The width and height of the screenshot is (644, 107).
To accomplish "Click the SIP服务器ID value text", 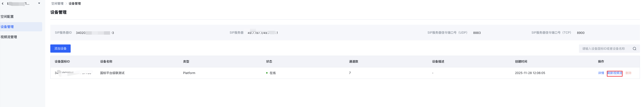I will [x=95, y=33].
